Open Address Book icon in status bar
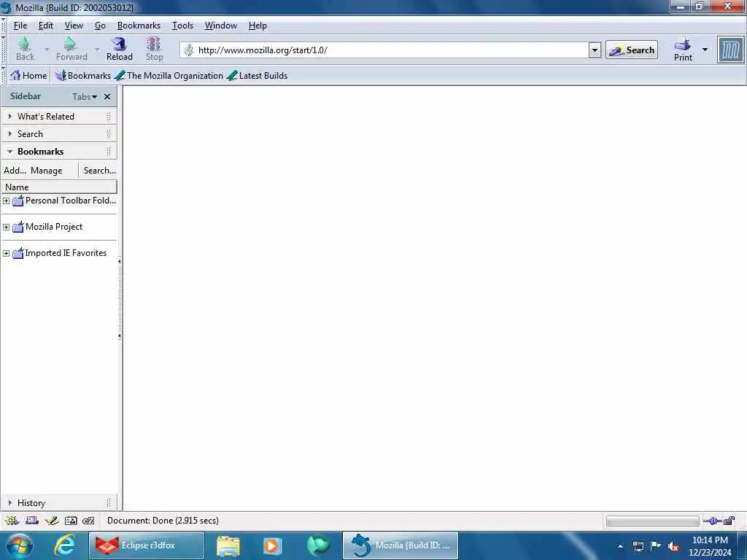The width and height of the screenshot is (747, 560). [71, 521]
